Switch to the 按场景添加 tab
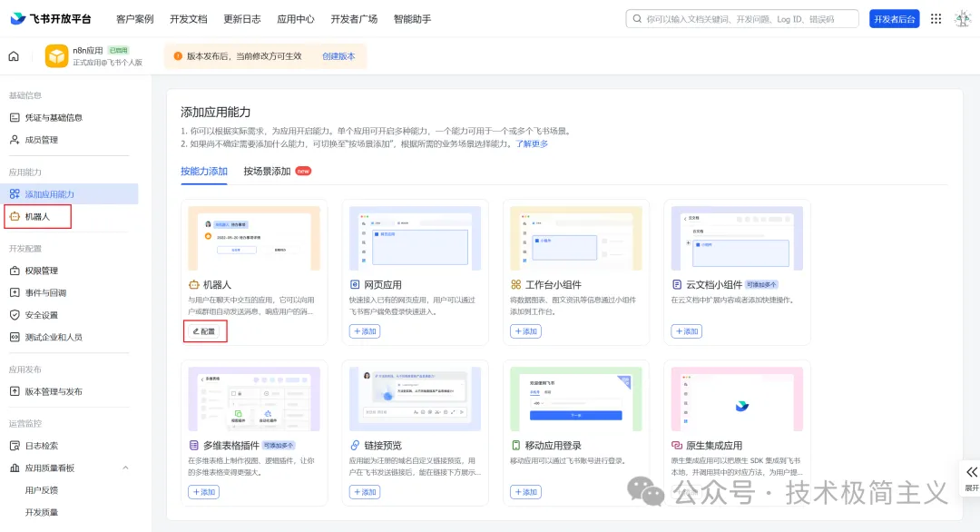980x532 pixels. click(x=266, y=171)
